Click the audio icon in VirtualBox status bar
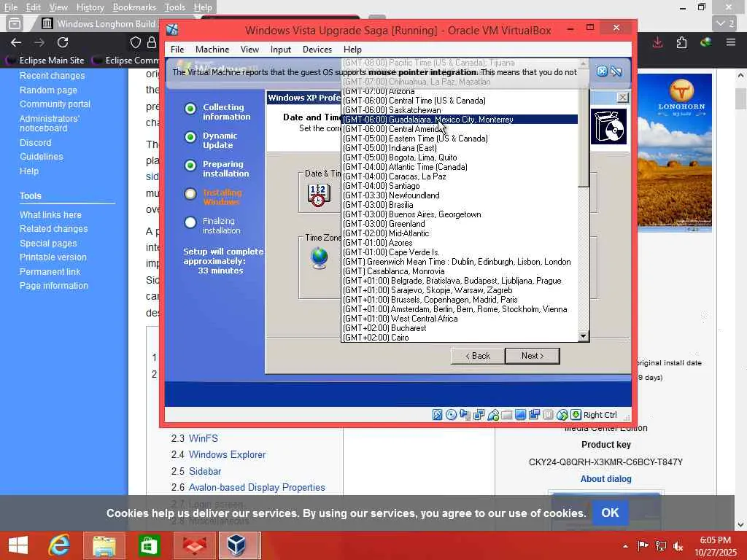Screen dimensions: 747x560 pyautogui.click(x=465, y=415)
